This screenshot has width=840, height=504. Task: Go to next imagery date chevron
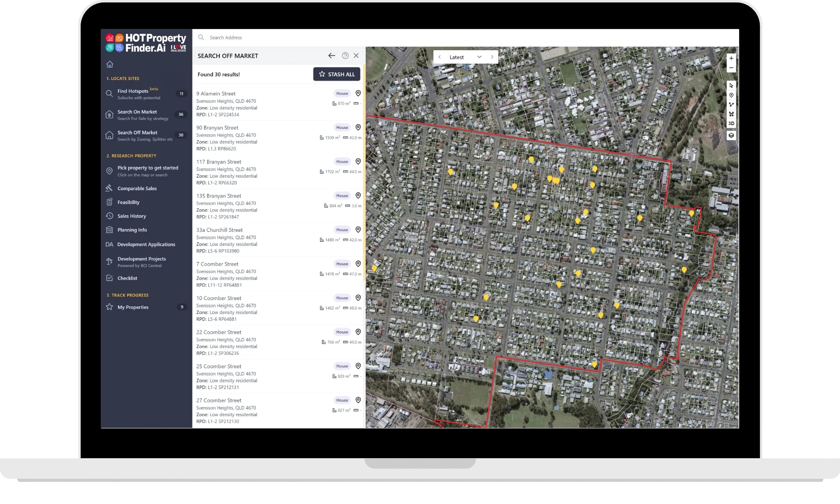[492, 57]
